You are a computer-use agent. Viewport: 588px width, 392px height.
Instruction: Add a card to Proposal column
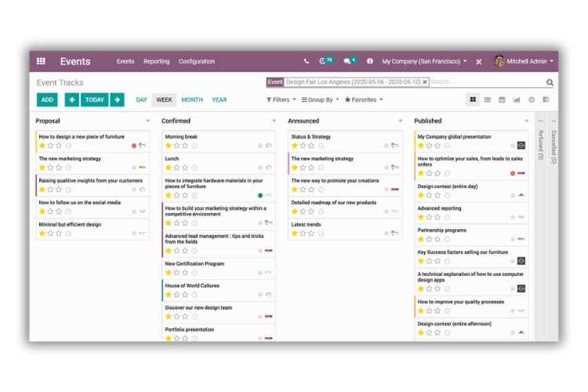tap(147, 121)
